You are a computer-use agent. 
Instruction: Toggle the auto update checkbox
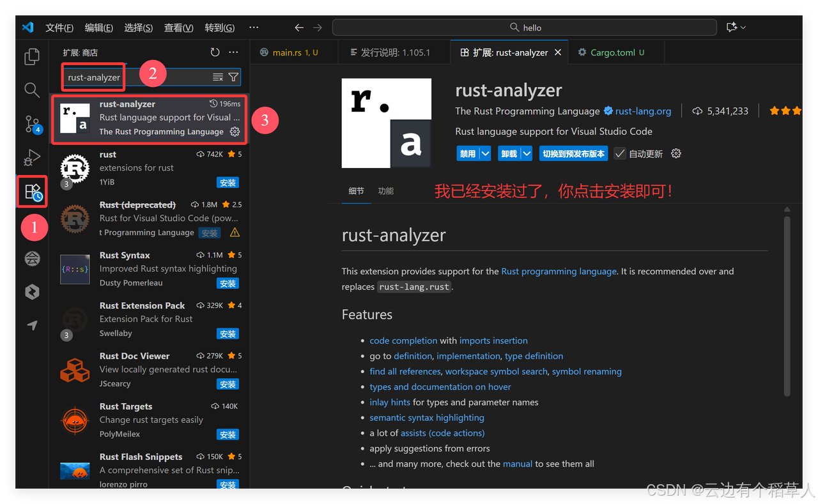(x=620, y=153)
